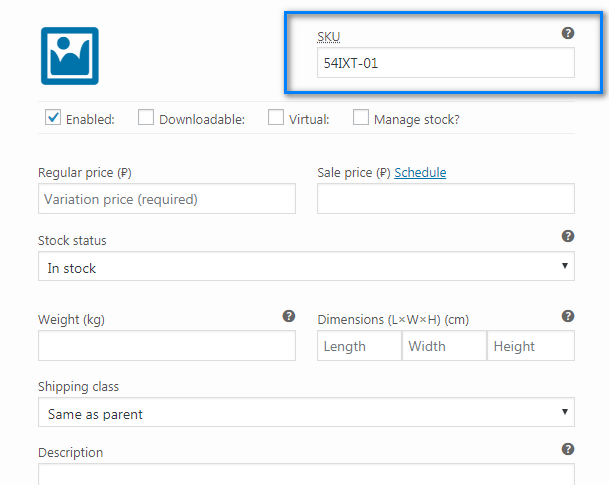This screenshot has width=609, height=485.
Task: Select the Sale price input box
Action: pyautogui.click(x=445, y=199)
